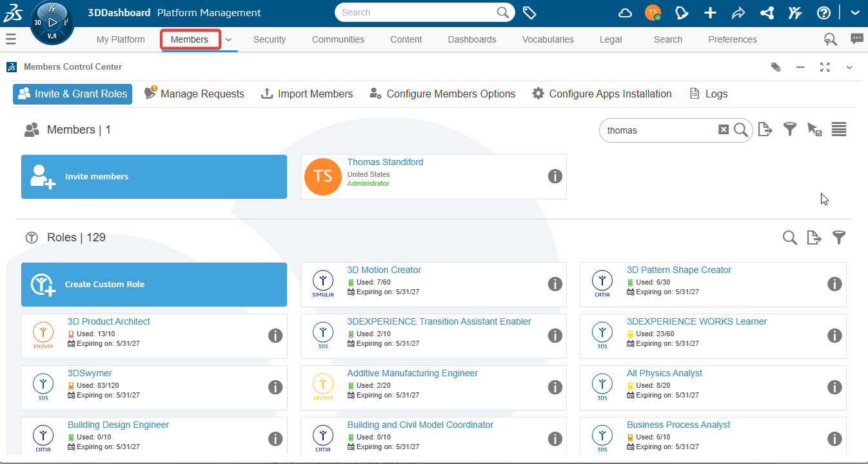The width and height of the screenshot is (868, 464).
Task: Show info for 3DSwymer role
Action: pyautogui.click(x=275, y=387)
